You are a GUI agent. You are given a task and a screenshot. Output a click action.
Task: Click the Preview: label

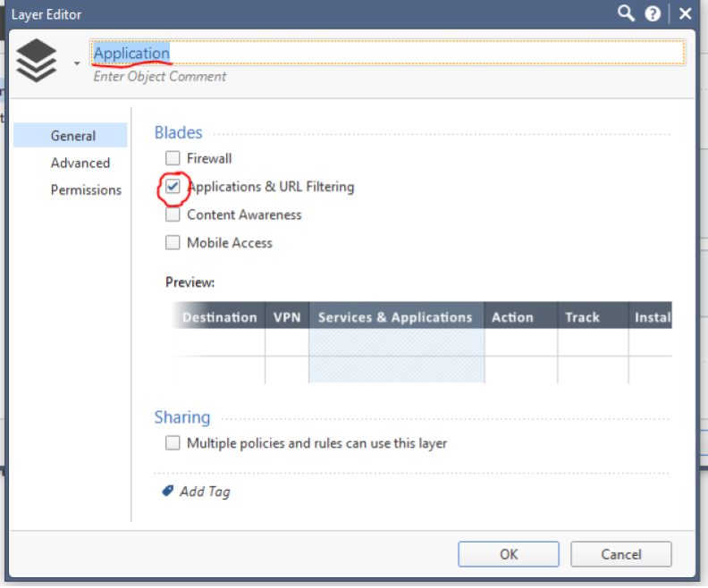pyautogui.click(x=190, y=282)
